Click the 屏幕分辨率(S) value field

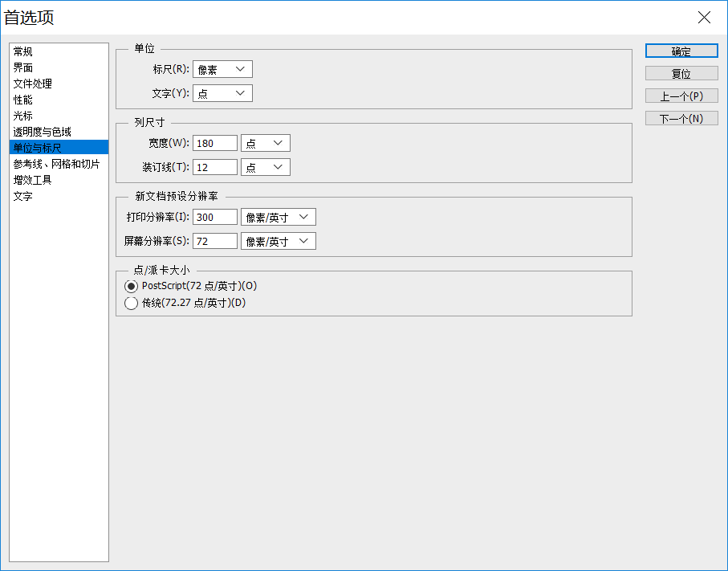click(215, 241)
